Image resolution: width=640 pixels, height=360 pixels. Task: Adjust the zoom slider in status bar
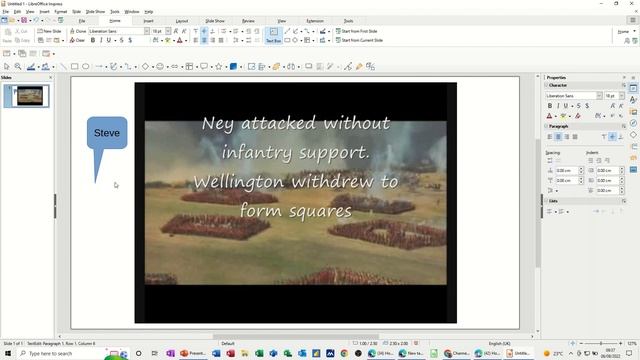[x=601, y=344]
